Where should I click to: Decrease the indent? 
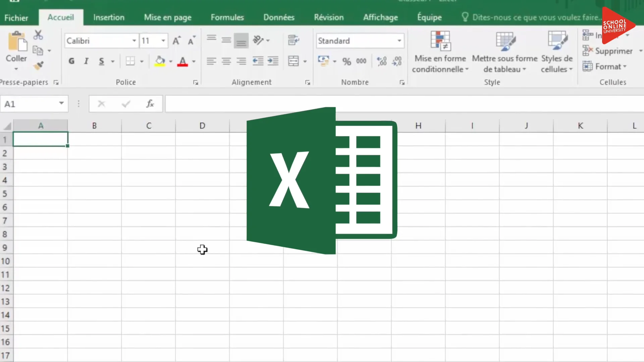[258, 61]
